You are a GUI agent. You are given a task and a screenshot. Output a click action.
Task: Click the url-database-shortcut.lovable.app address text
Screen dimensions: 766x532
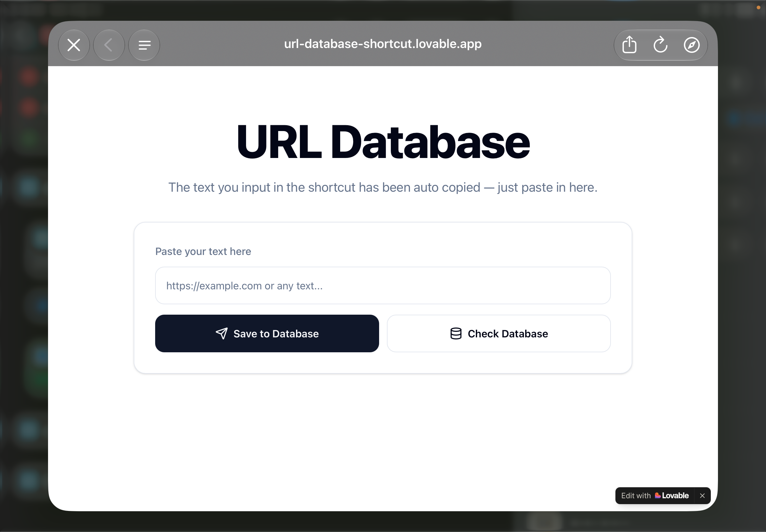(x=383, y=44)
